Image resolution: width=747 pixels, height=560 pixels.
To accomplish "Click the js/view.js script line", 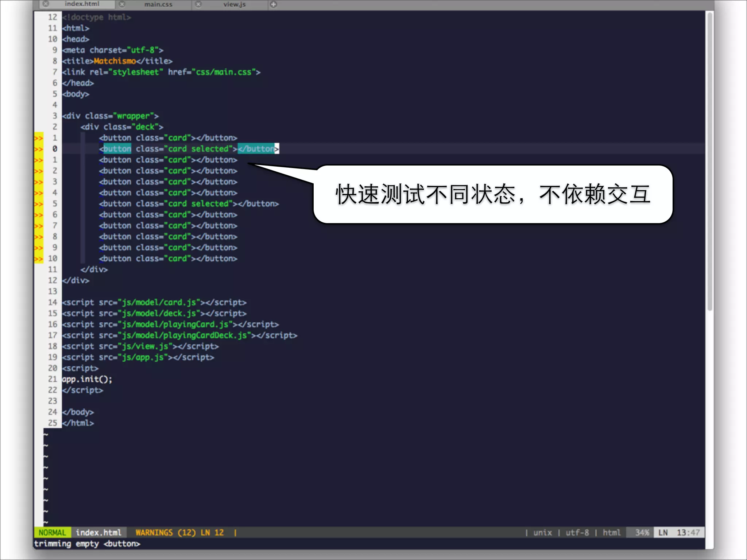I will click(x=140, y=346).
